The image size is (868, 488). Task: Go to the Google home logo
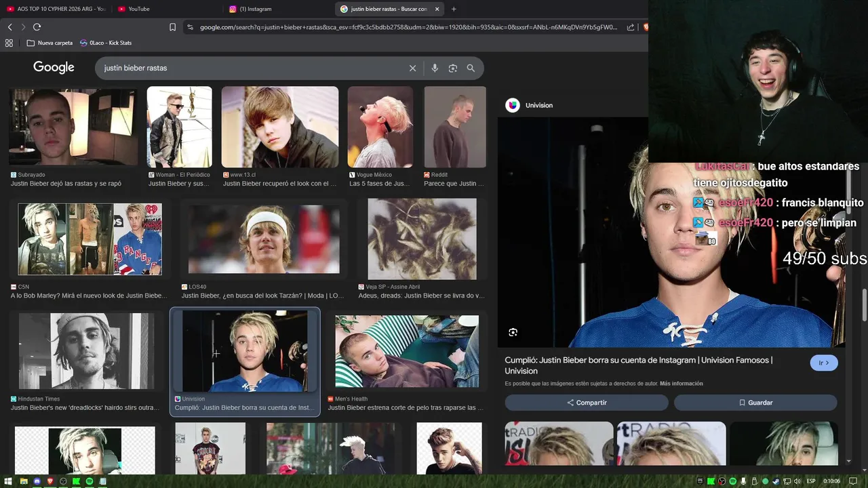(54, 67)
